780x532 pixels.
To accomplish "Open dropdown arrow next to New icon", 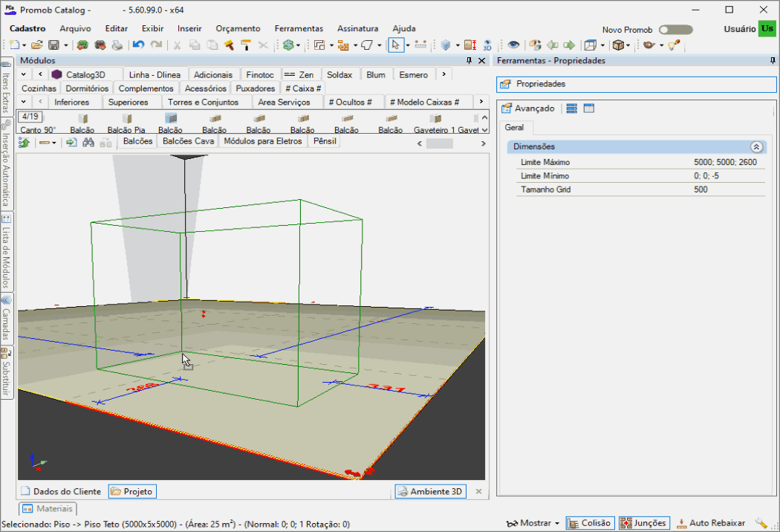I will pos(24,46).
